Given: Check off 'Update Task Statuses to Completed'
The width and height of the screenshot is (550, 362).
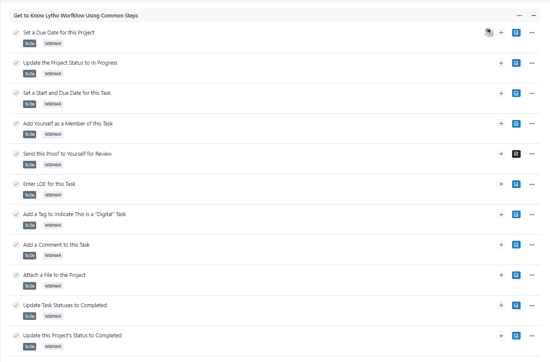Looking at the screenshot, I should [x=16, y=305].
